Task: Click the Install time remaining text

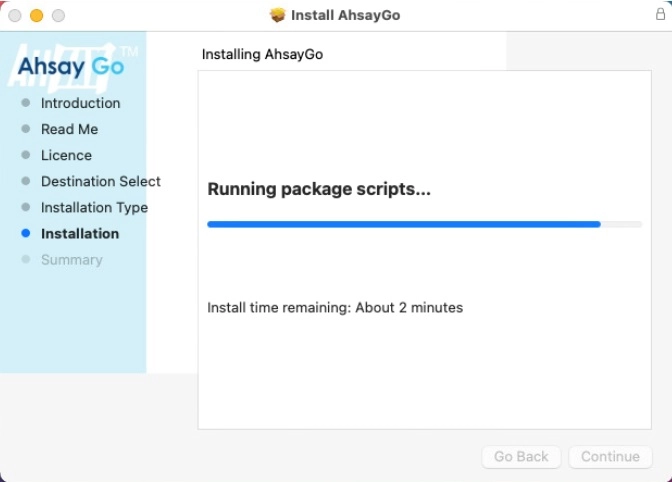Action: coord(335,308)
